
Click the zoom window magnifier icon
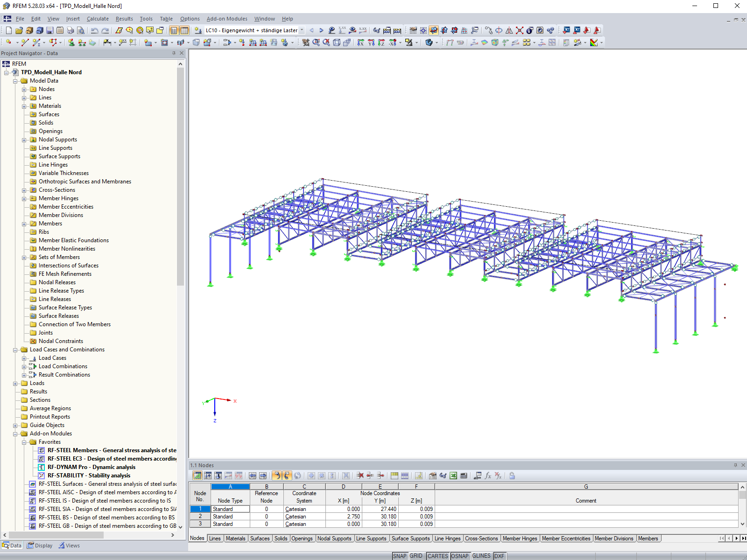(x=316, y=42)
